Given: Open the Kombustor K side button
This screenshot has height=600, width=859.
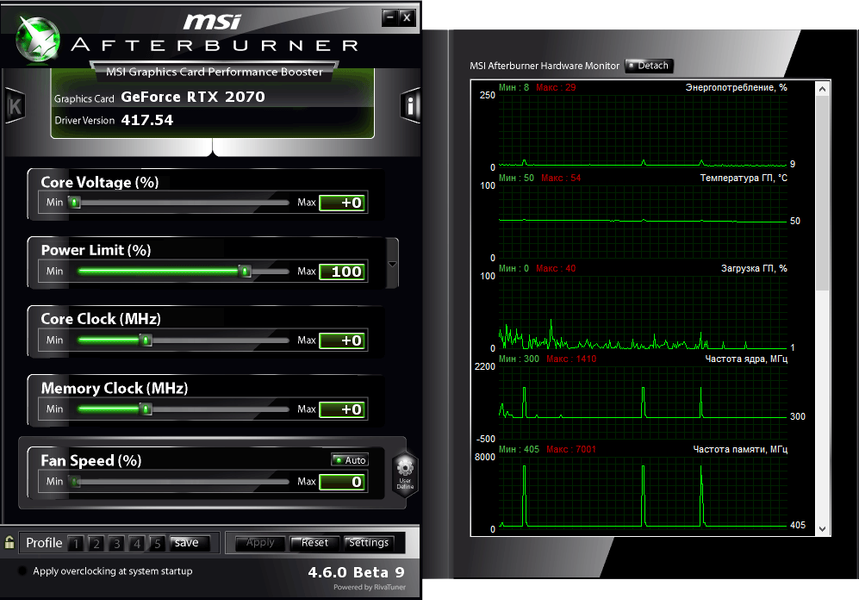Looking at the screenshot, I should pyautogui.click(x=15, y=106).
